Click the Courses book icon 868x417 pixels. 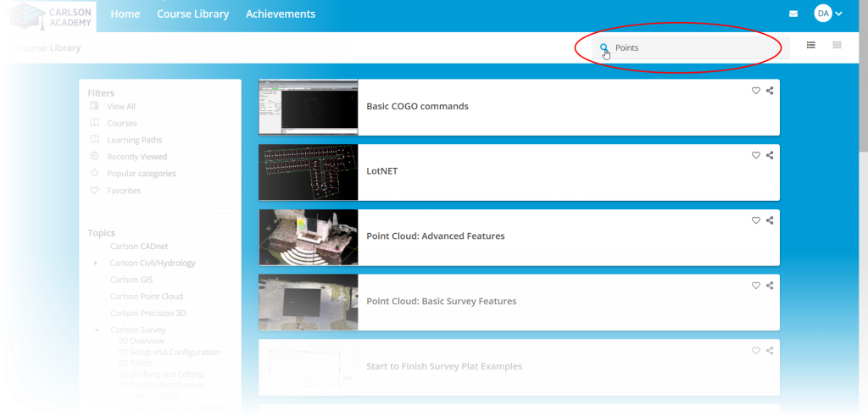click(95, 122)
